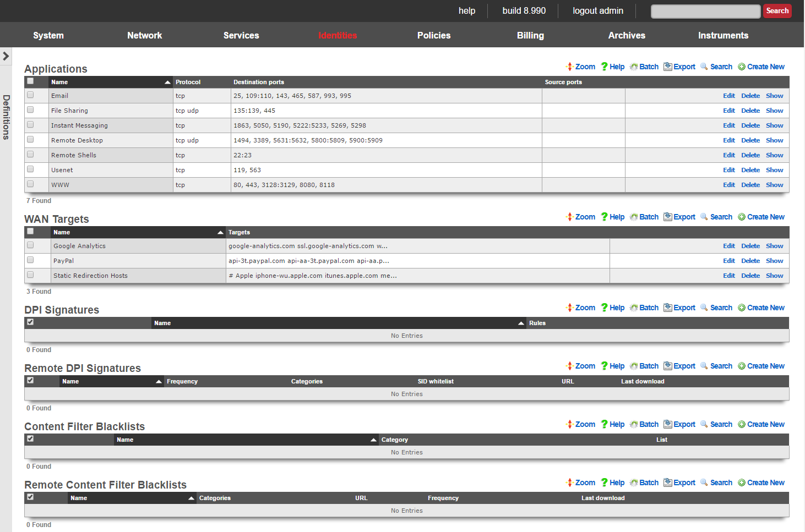The image size is (805, 532).
Task: Tick the Email application checkbox
Action: point(30,95)
